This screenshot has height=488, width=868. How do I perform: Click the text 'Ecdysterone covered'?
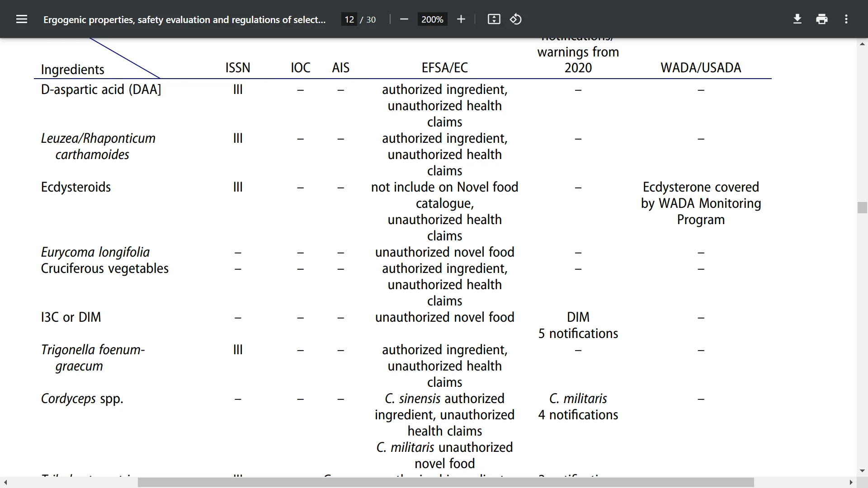point(701,187)
